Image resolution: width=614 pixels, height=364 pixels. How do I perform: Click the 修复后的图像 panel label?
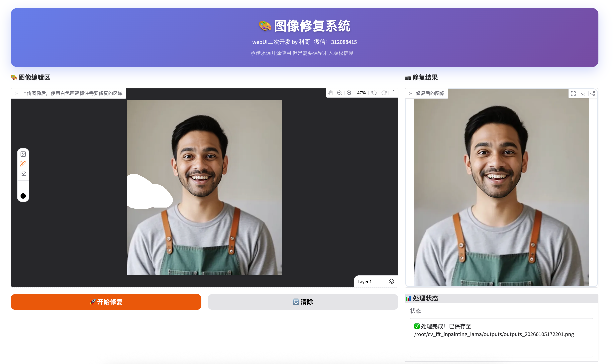(426, 93)
